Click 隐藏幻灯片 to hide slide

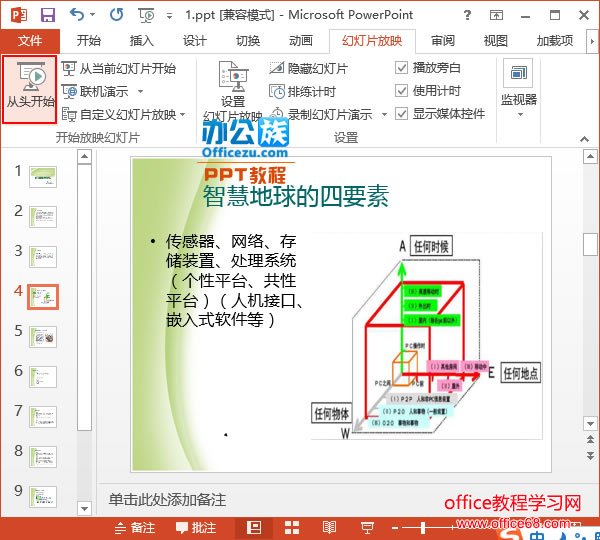click(309, 69)
